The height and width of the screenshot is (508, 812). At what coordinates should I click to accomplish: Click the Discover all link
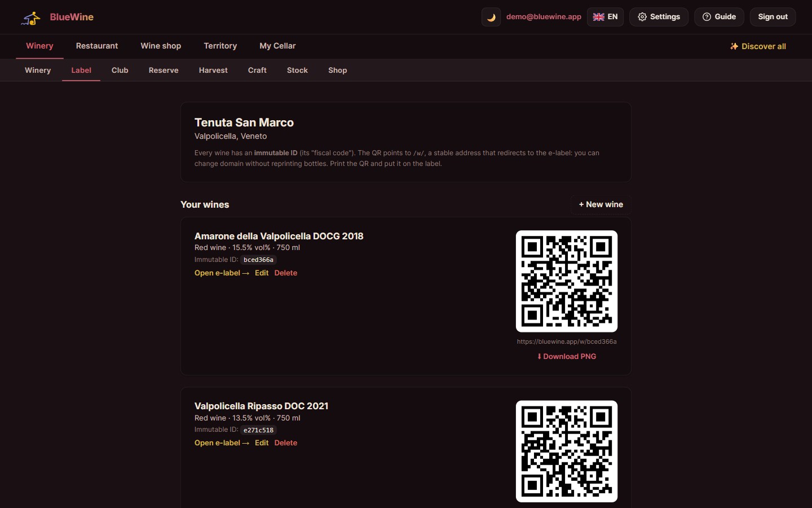click(x=758, y=46)
